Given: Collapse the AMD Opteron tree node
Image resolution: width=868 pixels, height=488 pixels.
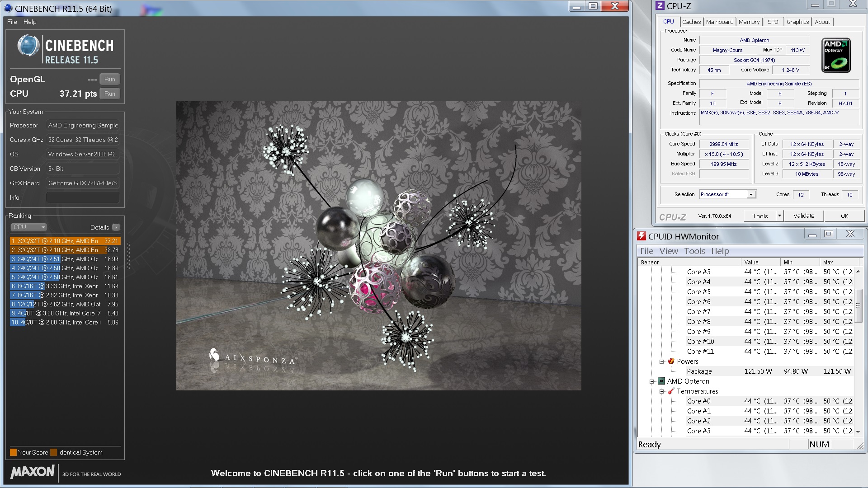Looking at the screenshot, I should coord(652,381).
